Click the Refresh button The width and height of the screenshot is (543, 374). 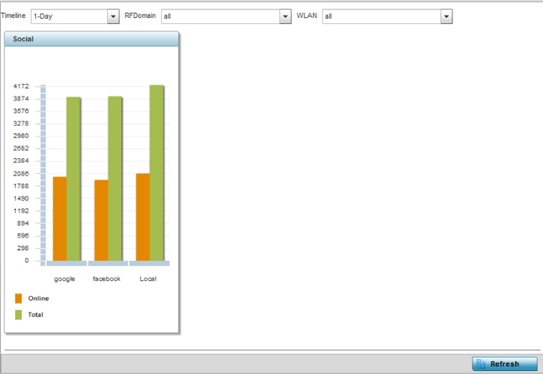click(505, 364)
